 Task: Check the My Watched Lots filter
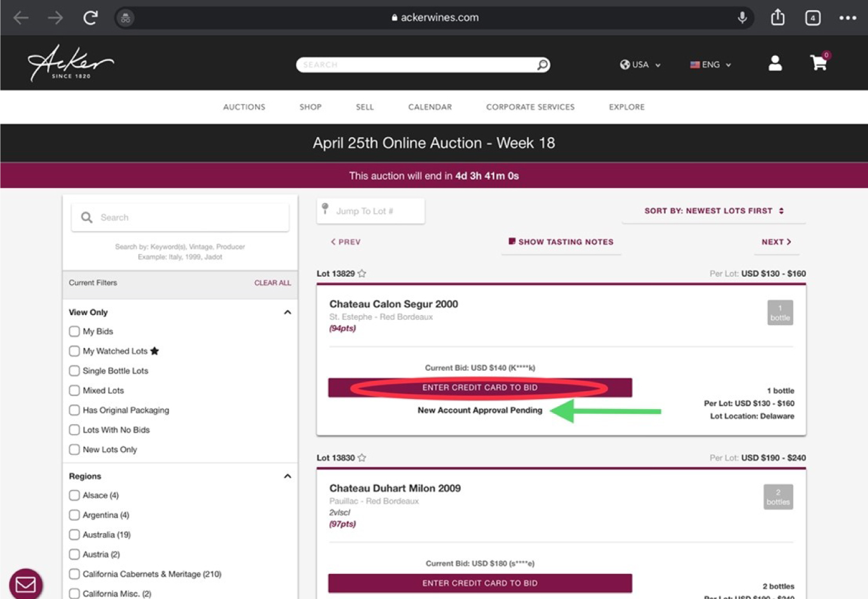click(x=74, y=351)
